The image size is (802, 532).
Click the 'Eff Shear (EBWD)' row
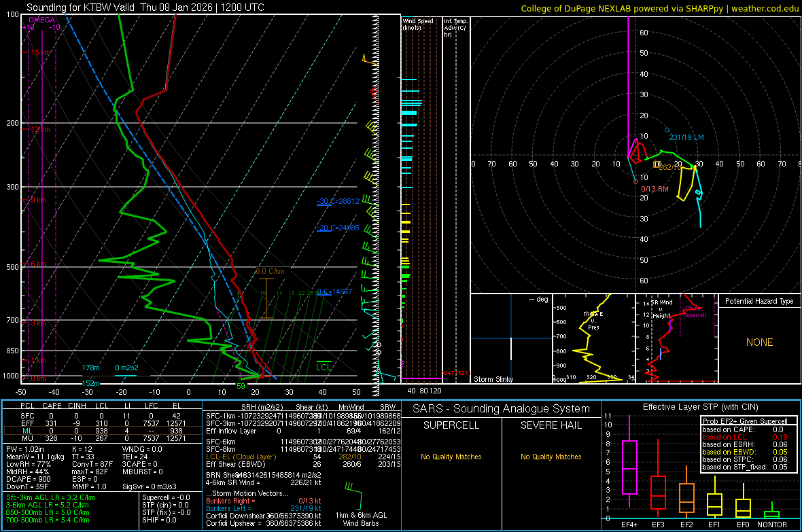(303, 465)
